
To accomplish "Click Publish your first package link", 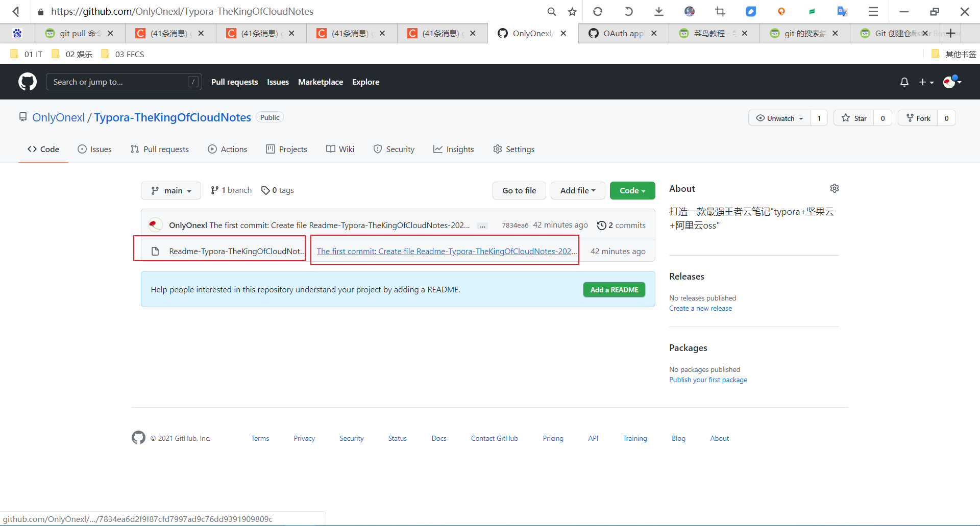I will click(x=708, y=380).
